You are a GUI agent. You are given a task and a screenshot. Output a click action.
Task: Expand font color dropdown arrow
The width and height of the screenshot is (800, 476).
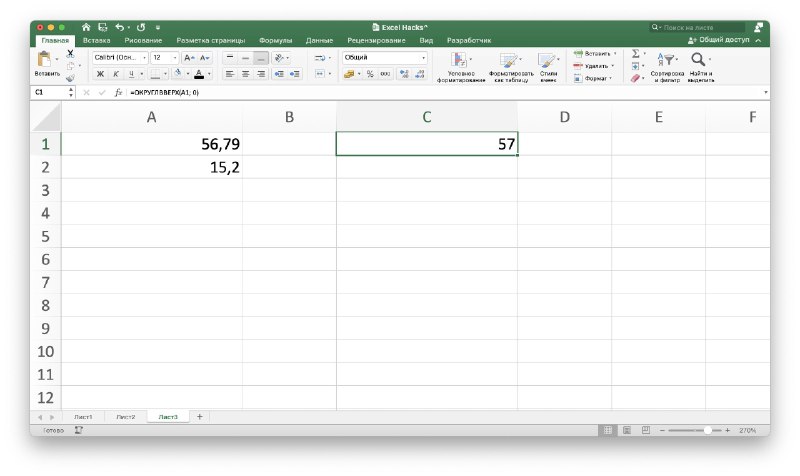(209, 74)
